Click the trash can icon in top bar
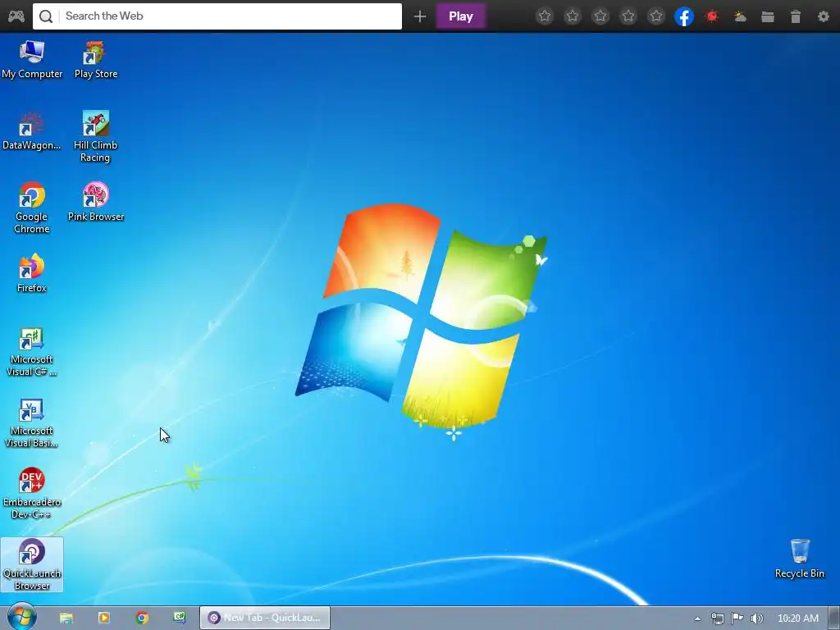The width and height of the screenshot is (840, 630). coord(796,16)
